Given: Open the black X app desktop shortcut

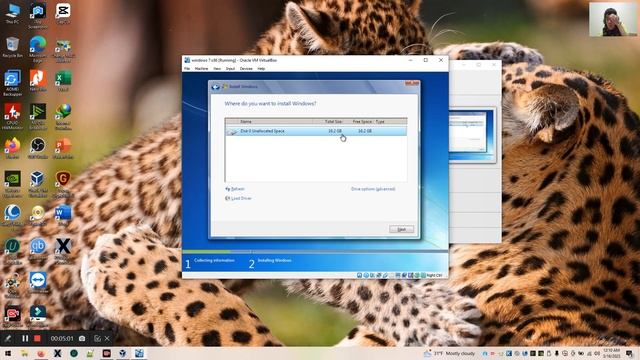Looking at the screenshot, I should (x=63, y=250).
